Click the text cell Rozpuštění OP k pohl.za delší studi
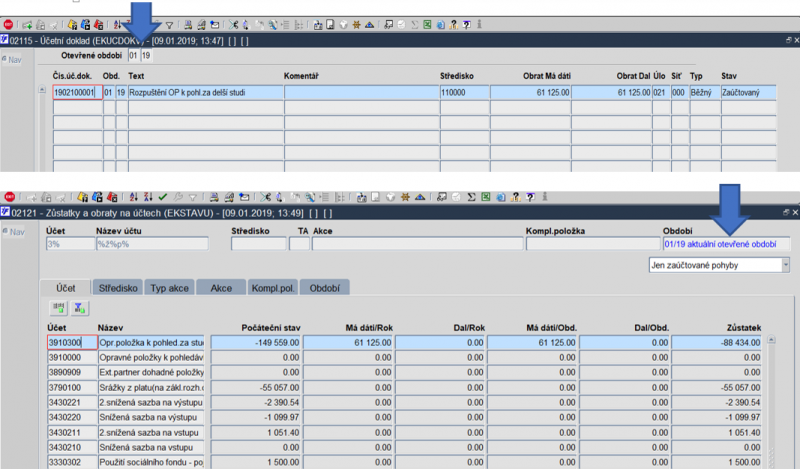800x469 pixels. click(206, 92)
